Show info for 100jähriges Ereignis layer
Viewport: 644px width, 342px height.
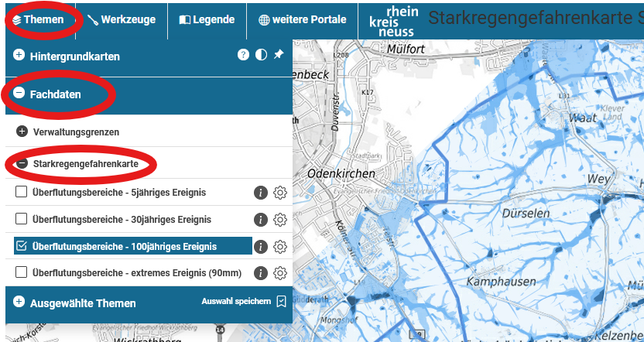(261, 247)
